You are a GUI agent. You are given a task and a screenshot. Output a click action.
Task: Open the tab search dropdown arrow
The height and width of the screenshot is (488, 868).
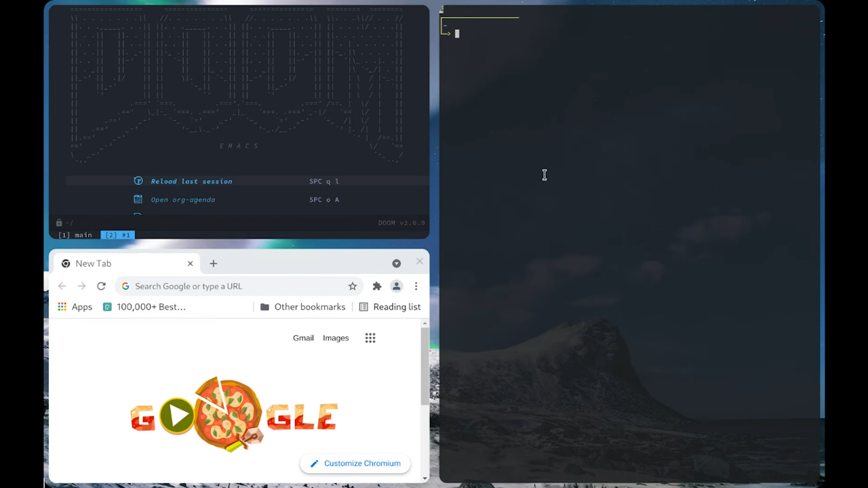pyautogui.click(x=396, y=263)
